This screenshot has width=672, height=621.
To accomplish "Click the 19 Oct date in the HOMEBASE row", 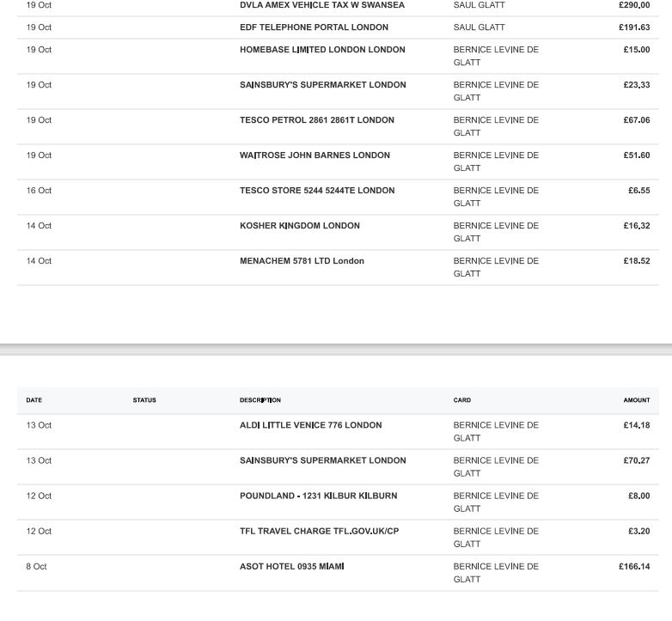I will pos(39,50).
